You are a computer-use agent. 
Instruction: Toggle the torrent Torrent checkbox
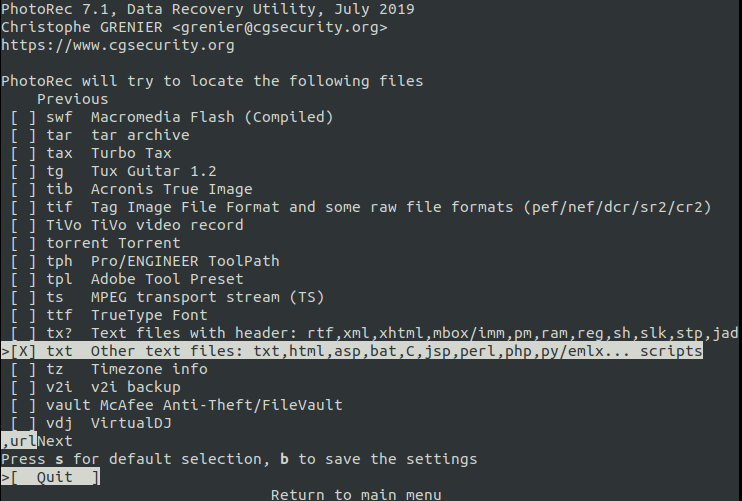tap(24, 243)
